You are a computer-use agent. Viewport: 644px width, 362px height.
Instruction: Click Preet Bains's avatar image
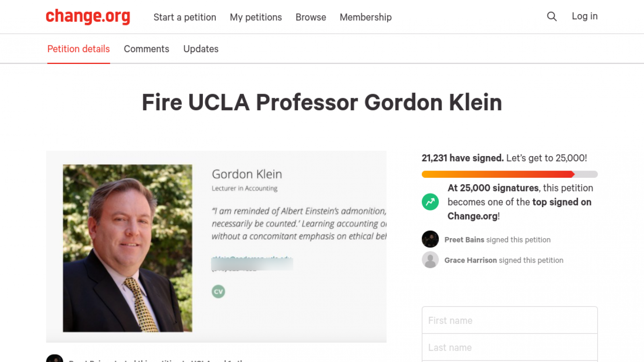[430, 239]
